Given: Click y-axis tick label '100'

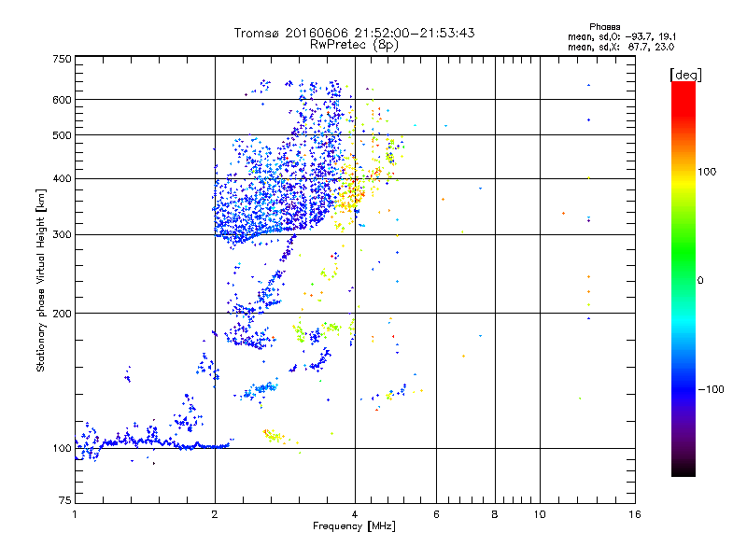Looking at the screenshot, I should (62, 449).
